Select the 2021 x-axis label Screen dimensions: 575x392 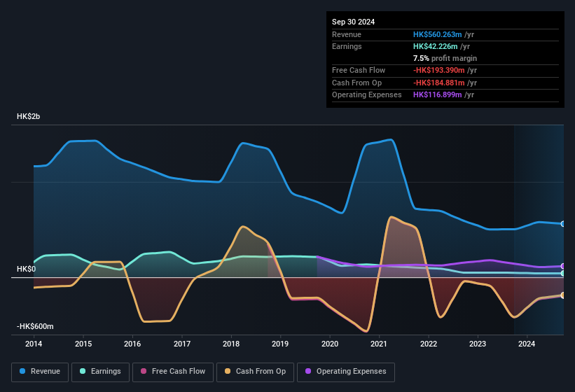379,344
